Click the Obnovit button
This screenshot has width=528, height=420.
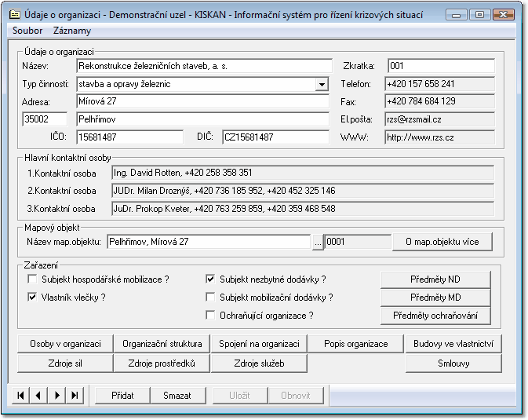pos(296,396)
